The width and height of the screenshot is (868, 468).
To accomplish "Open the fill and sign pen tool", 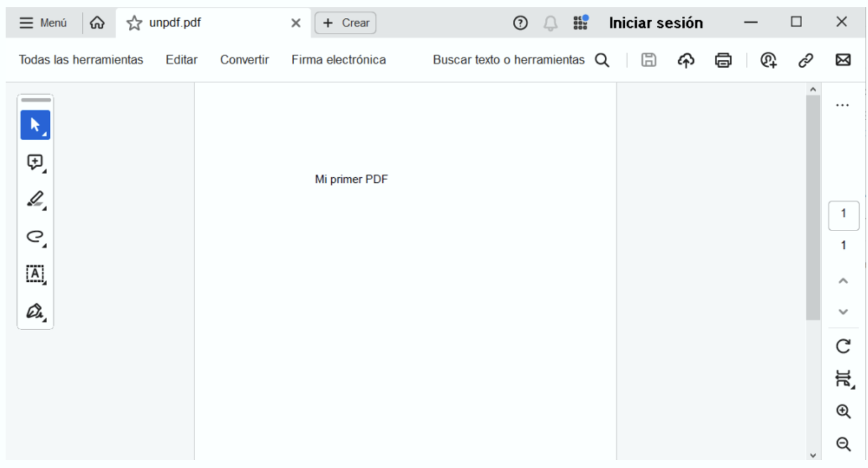I will 35,311.
